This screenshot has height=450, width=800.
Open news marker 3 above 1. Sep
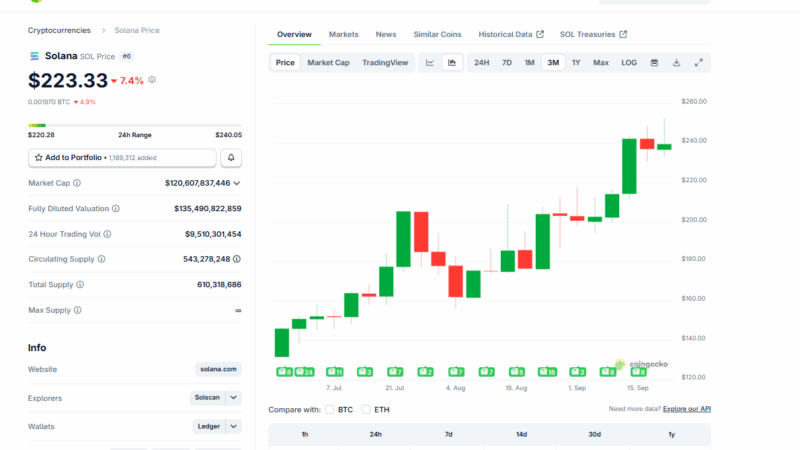pos(578,372)
